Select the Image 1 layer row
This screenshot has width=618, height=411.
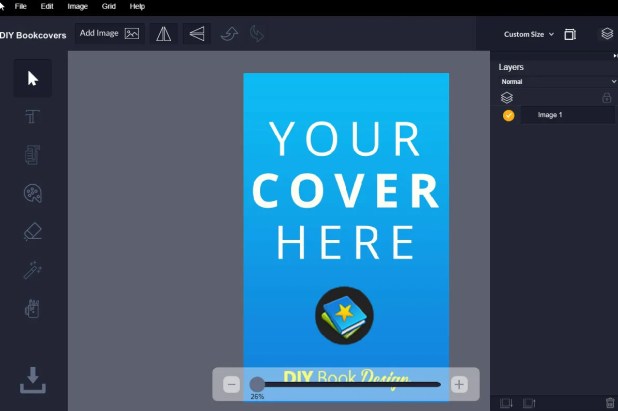pyautogui.click(x=568, y=115)
